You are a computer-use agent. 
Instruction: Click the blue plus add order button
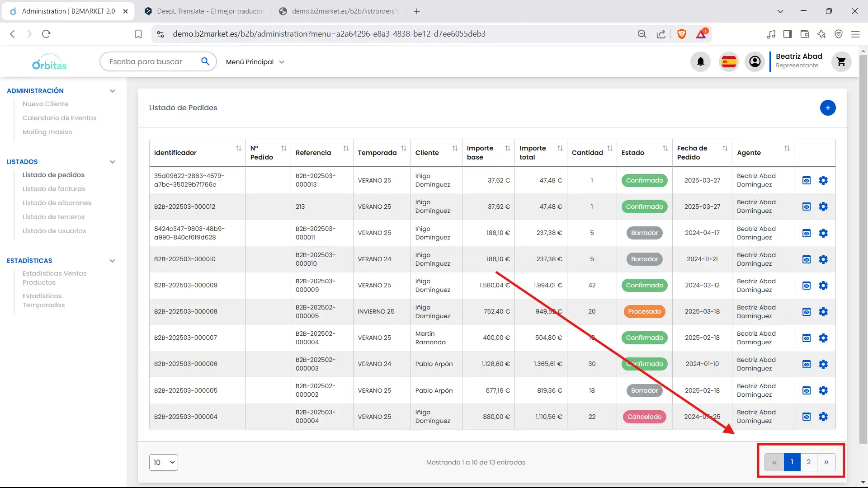tap(827, 108)
